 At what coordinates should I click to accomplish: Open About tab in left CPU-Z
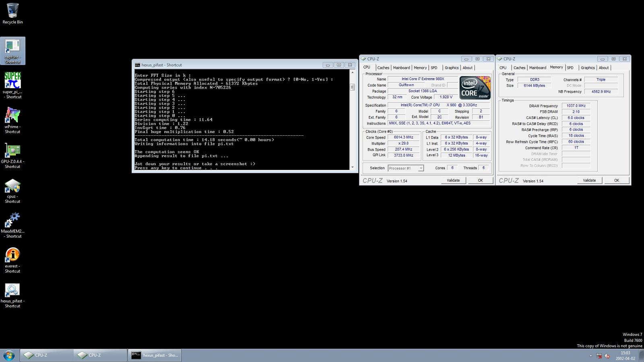pos(468,68)
